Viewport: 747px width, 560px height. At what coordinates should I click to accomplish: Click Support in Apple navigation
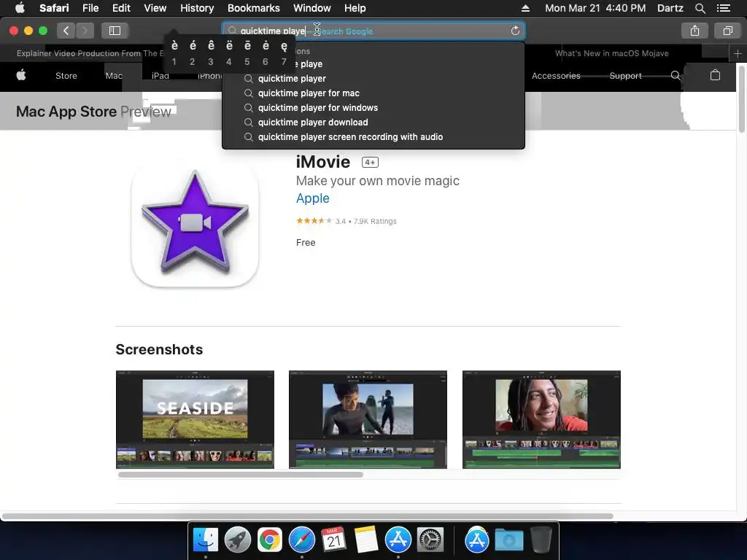pyautogui.click(x=625, y=76)
